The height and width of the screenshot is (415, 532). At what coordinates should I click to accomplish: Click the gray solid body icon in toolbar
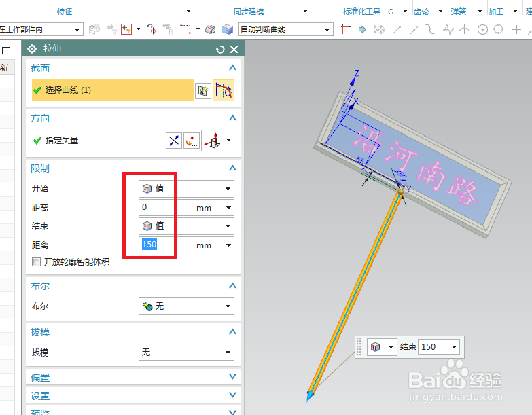pos(210,29)
